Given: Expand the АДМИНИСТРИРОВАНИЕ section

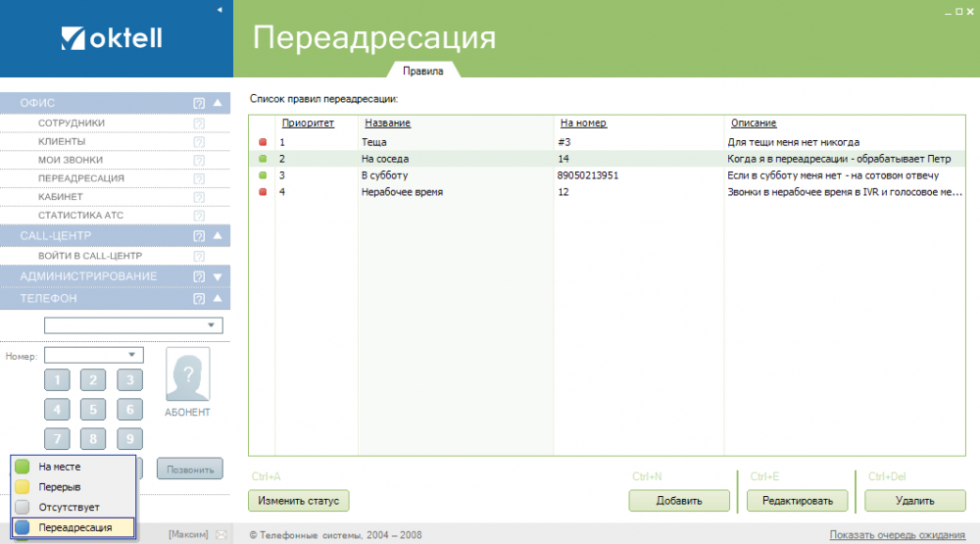Looking at the screenshot, I should pos(218,276).
